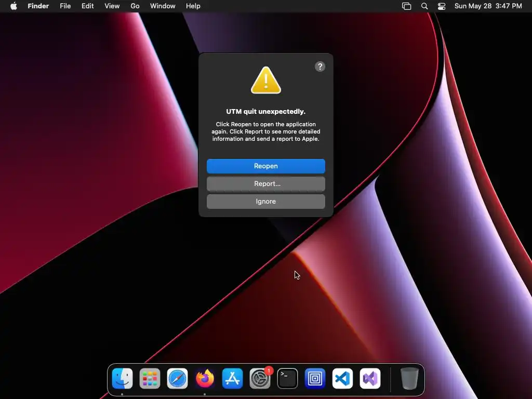Open System Settings with the notification badge

260,378
